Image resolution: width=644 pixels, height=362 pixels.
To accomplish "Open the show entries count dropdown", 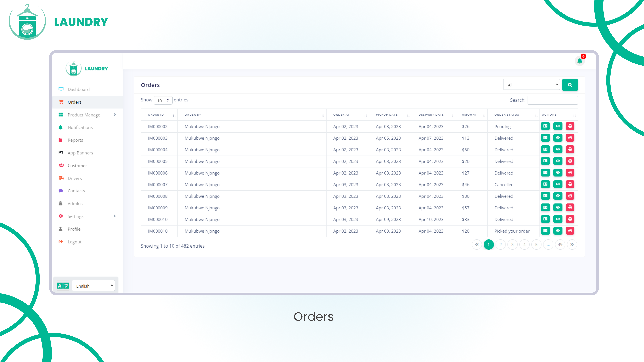I will tap(163, 100).
